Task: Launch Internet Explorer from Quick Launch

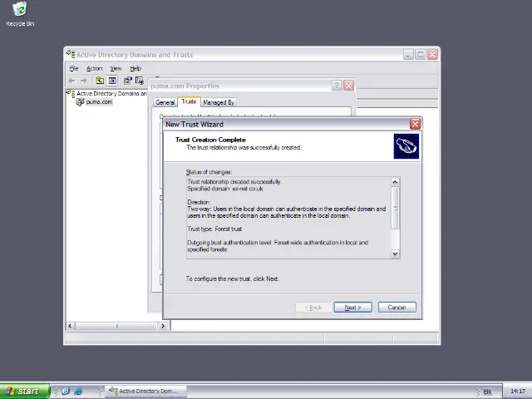Action: click(78, 392)
